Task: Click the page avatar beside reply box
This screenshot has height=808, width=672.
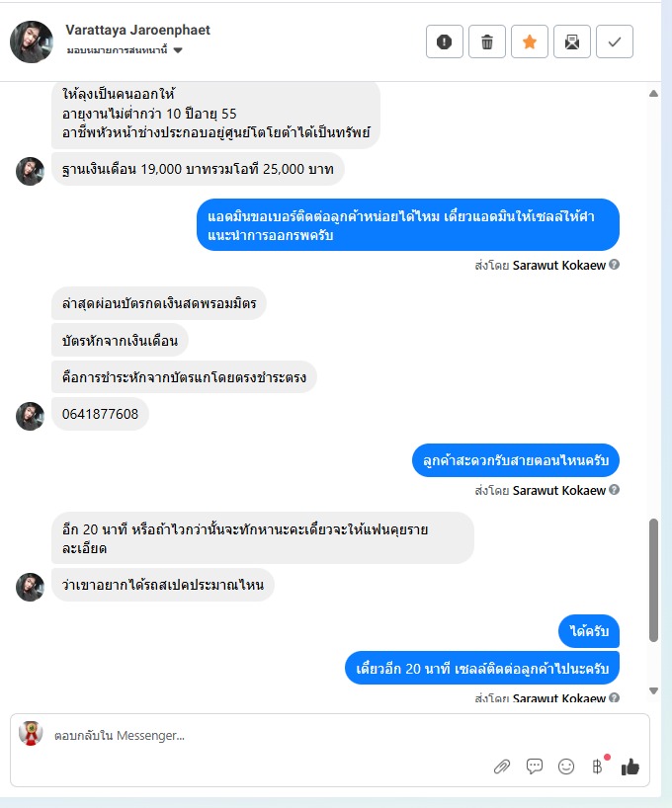Action: 31,733
